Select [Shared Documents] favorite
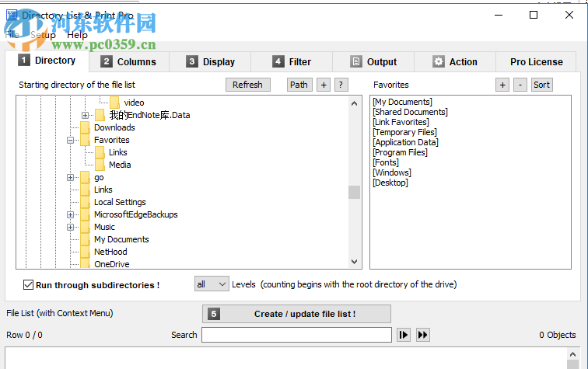The image size is (588, 369). [410, 112]
